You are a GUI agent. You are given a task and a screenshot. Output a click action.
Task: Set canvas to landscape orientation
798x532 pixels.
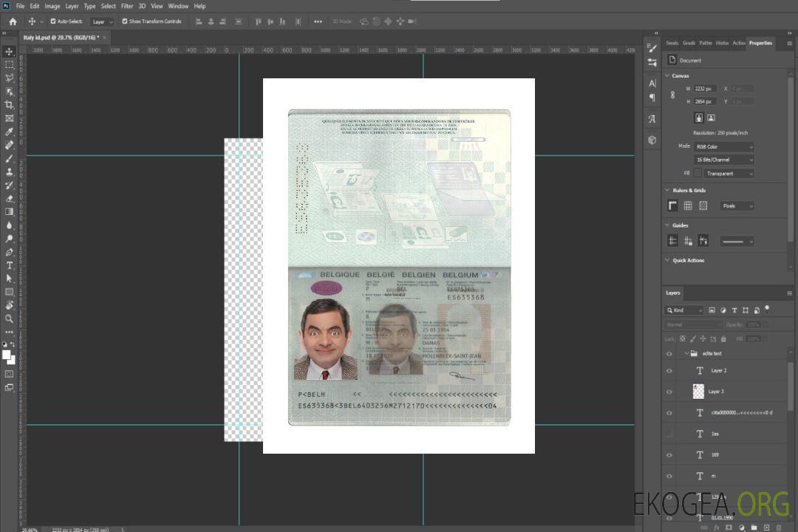pos(711,118)
